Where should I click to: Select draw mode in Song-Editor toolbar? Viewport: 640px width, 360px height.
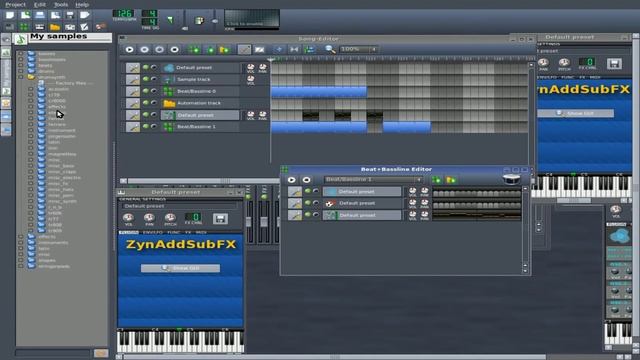point(244,49)
